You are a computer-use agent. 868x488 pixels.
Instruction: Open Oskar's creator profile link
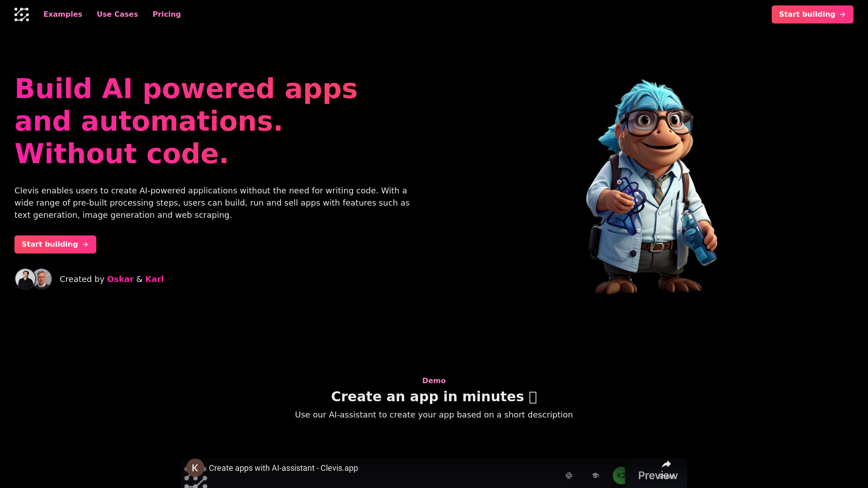coord(120,279)
